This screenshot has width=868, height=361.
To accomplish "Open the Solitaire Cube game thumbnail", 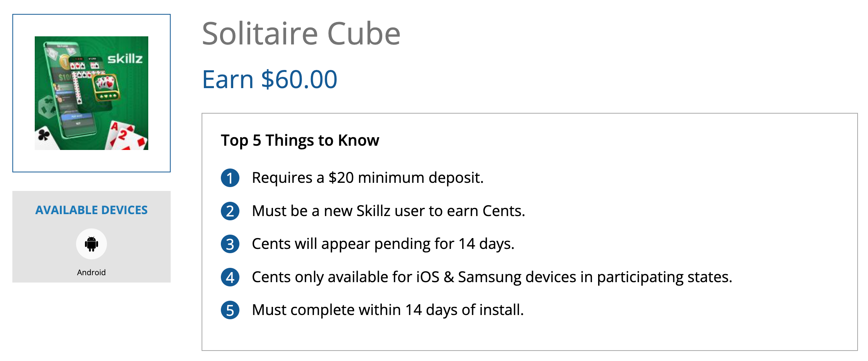I will (92, 93).
